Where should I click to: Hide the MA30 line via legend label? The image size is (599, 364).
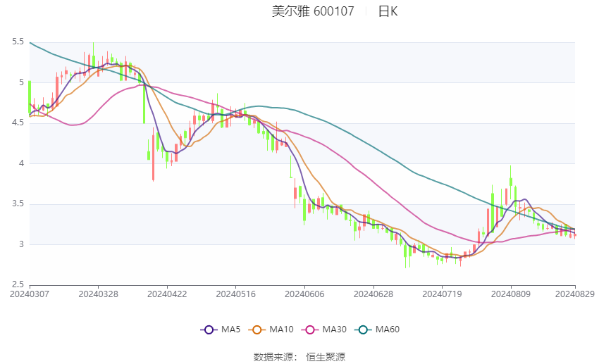(x=334, y=330)
